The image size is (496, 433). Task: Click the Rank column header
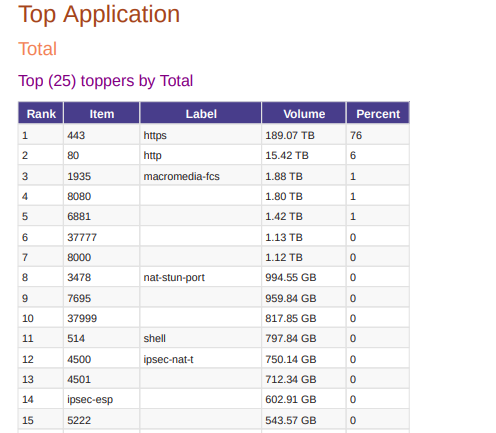click(41, 114)
